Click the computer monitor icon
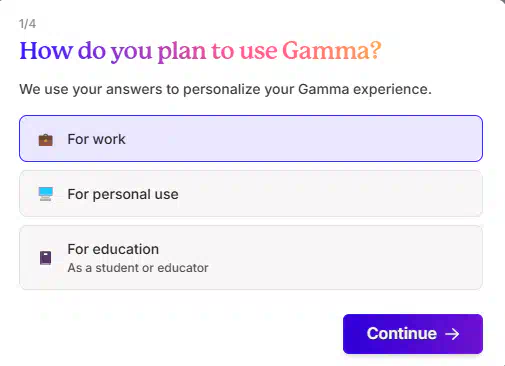Image resolution: width=505 pixels, height=366 pixels. [45, 194]
